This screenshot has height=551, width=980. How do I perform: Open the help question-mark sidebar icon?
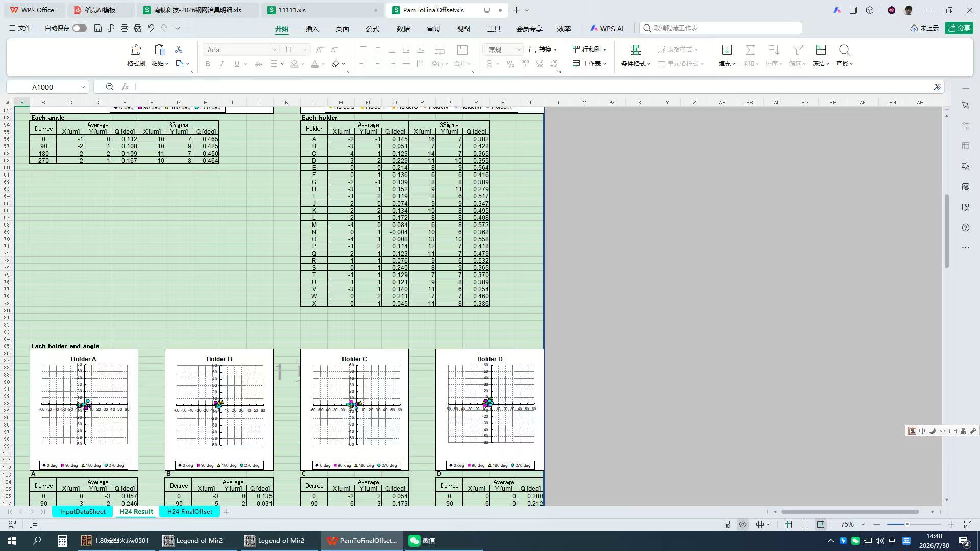coord(965,228)
